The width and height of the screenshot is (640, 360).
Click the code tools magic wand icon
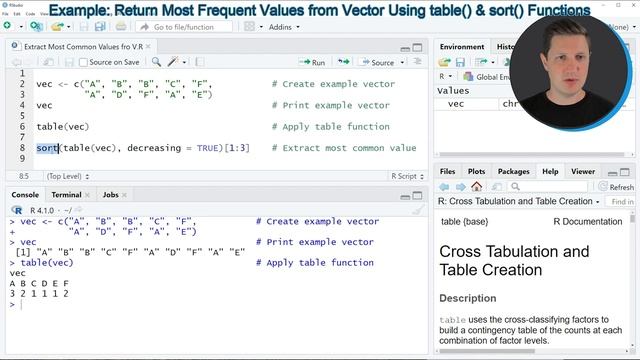(173, 62)
